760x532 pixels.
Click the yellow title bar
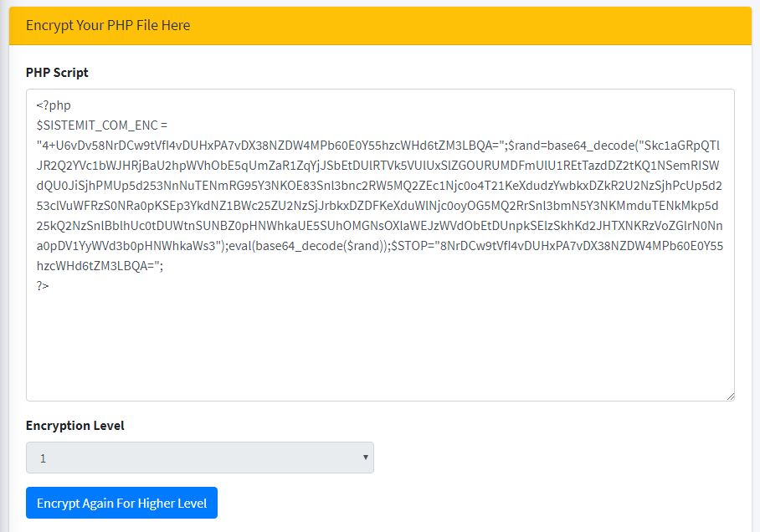tap(380, 26)
